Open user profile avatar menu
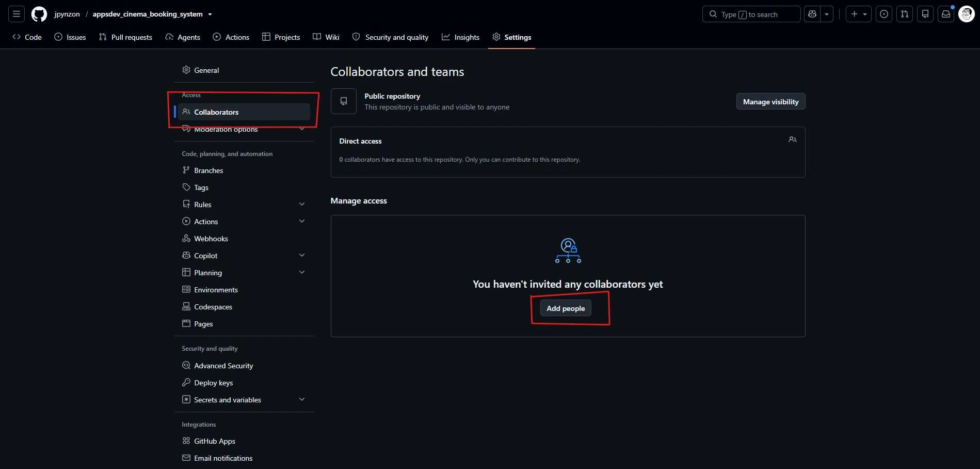This screenshot has width=980, height=469. coord(967,14)
